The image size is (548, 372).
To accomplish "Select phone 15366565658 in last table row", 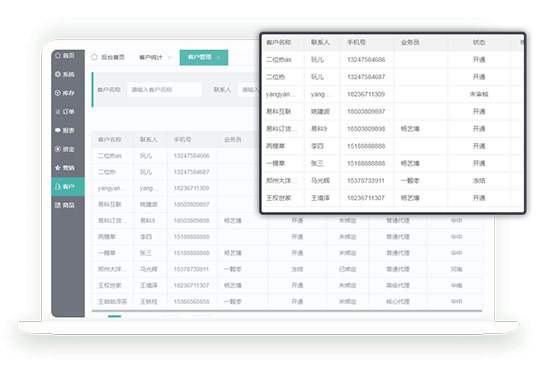I will (x=192, y=301).
